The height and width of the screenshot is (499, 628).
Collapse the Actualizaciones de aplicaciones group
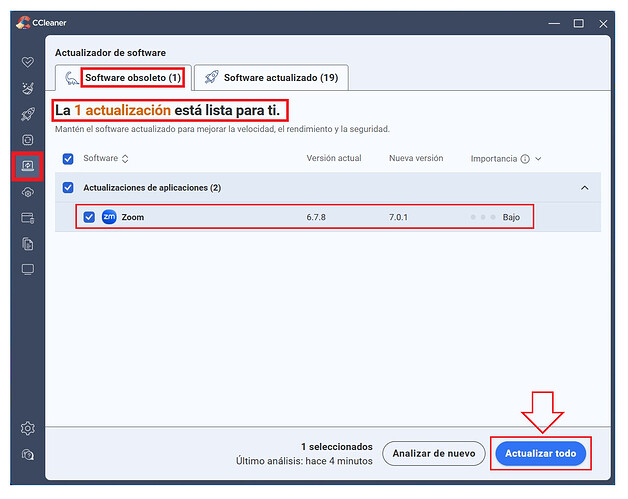point(585,188)
